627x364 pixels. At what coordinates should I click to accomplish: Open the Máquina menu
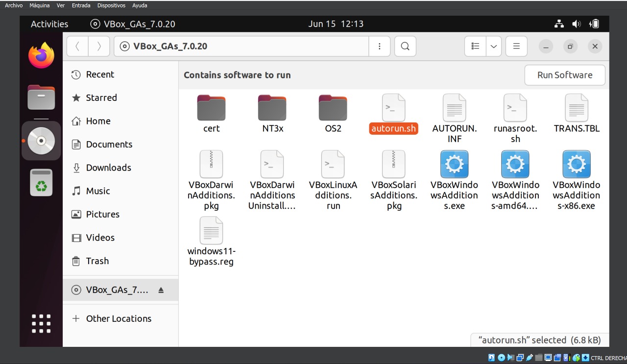pos(40,5)
